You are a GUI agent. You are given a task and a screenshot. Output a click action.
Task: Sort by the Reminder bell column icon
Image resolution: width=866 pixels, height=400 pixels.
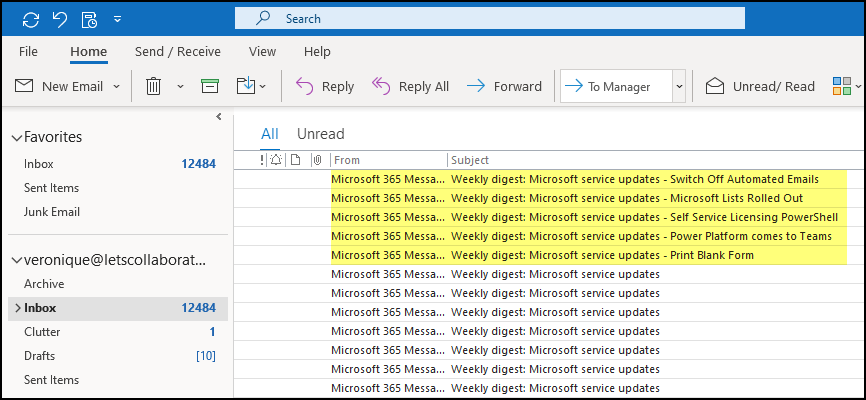click(275, 160)
